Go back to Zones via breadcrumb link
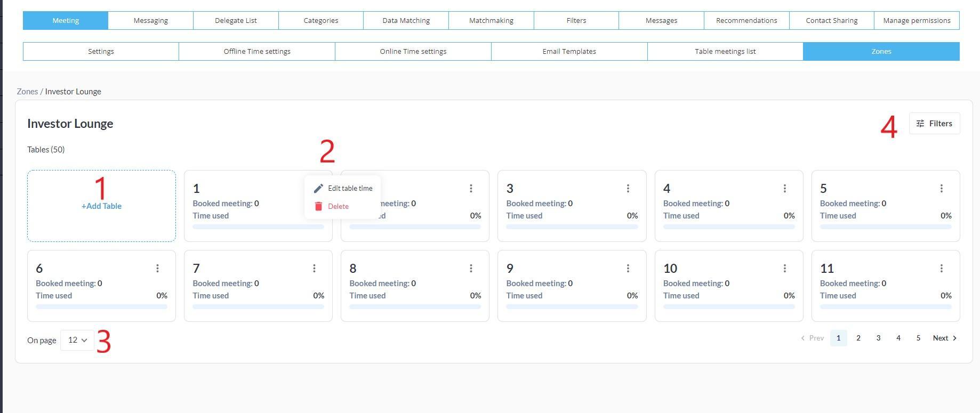The image size is (980, 413). [27, 91]
